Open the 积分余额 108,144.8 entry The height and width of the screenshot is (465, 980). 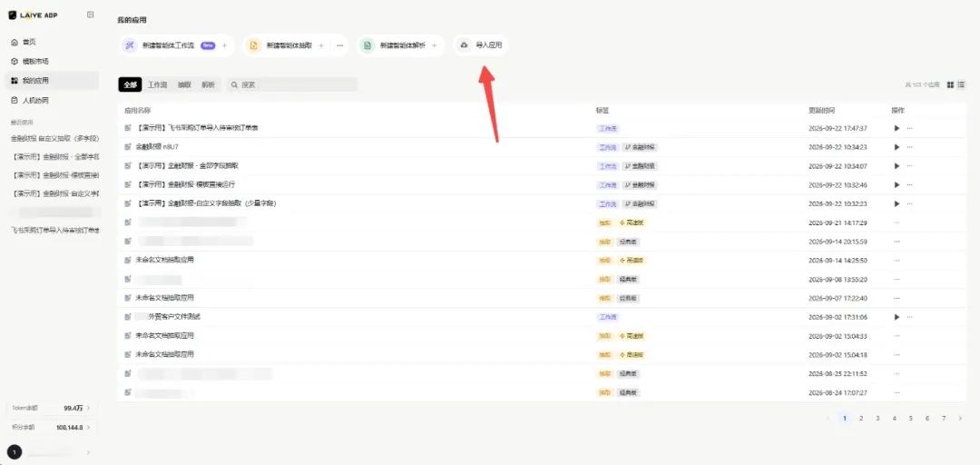(x=53, y=428)
